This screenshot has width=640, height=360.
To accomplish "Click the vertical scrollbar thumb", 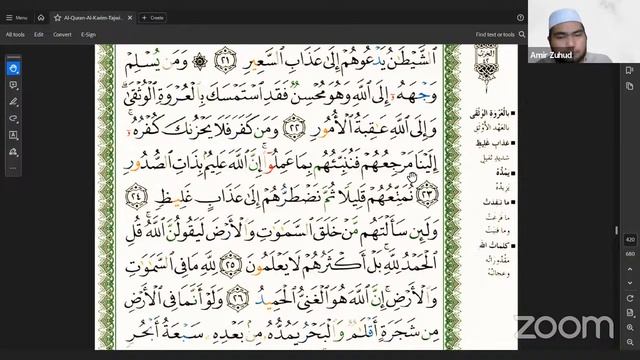I will (x=616, y=231).
